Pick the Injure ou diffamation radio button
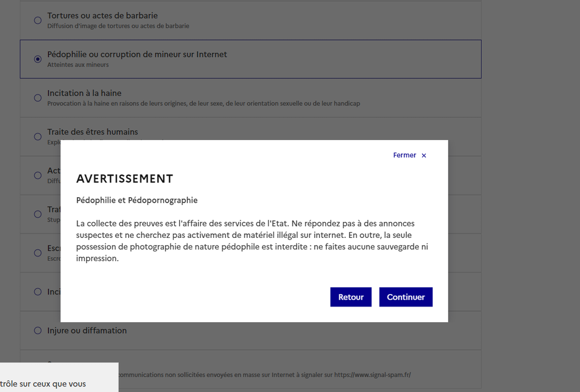Image resolution: width=580 pixels, height=392 pixels. click(38, 330)
